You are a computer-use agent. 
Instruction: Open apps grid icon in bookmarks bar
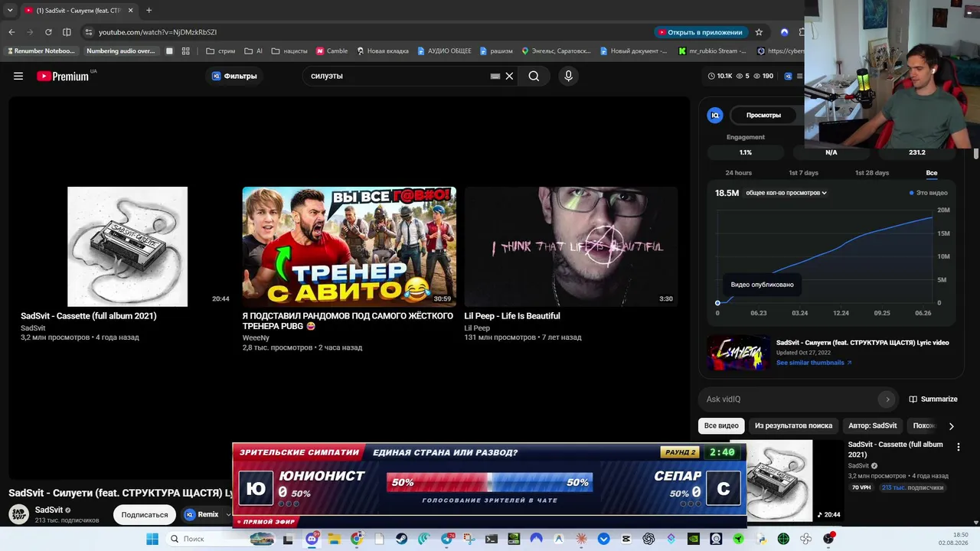tap(186, 51)
